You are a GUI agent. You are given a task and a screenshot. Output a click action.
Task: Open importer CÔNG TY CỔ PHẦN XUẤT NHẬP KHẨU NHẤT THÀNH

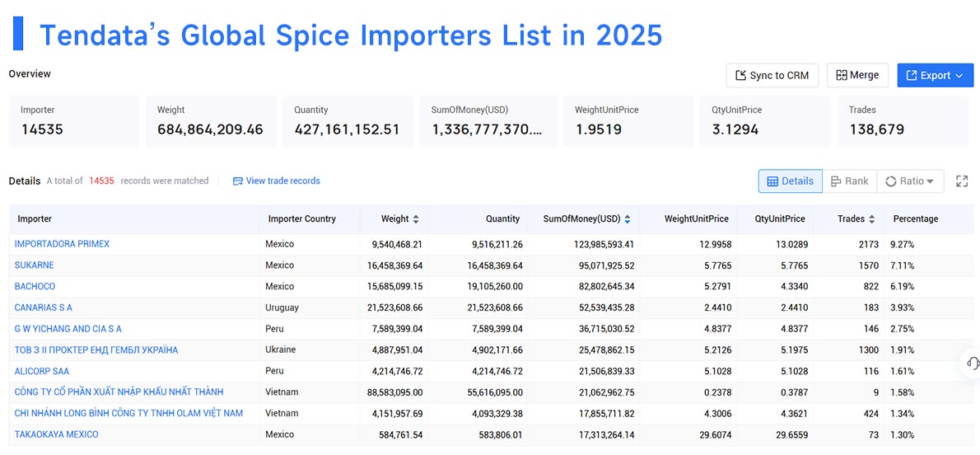click(x=119, y=392)
